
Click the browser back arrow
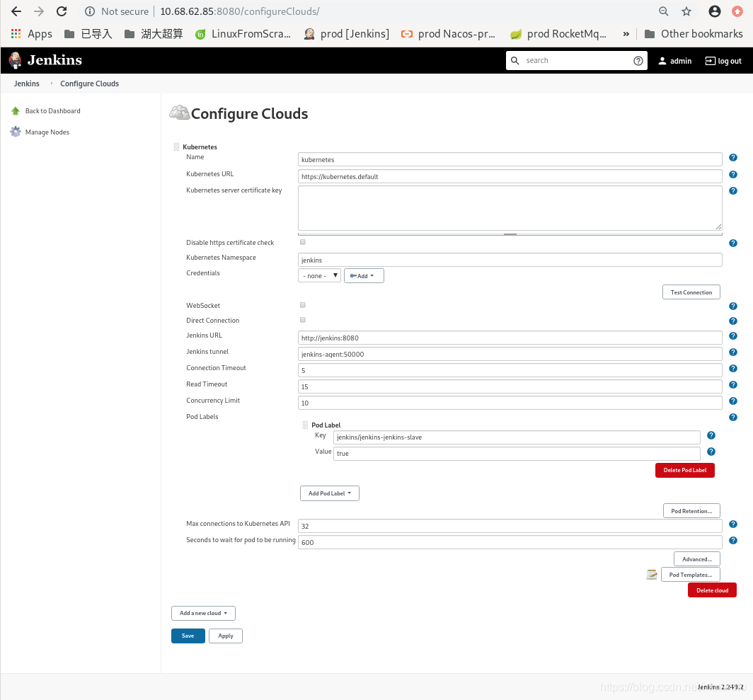click(x=16, y=11)
